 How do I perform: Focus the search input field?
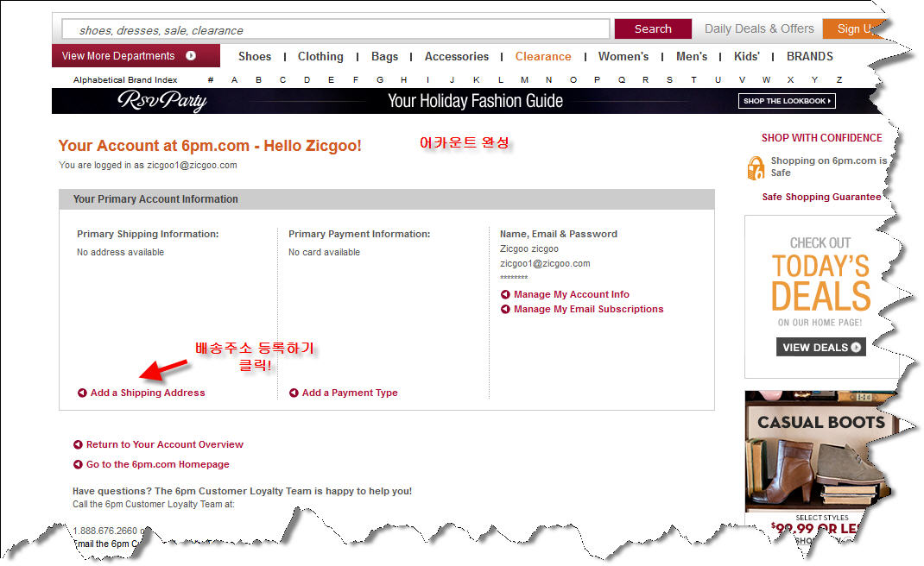point(336,29)
